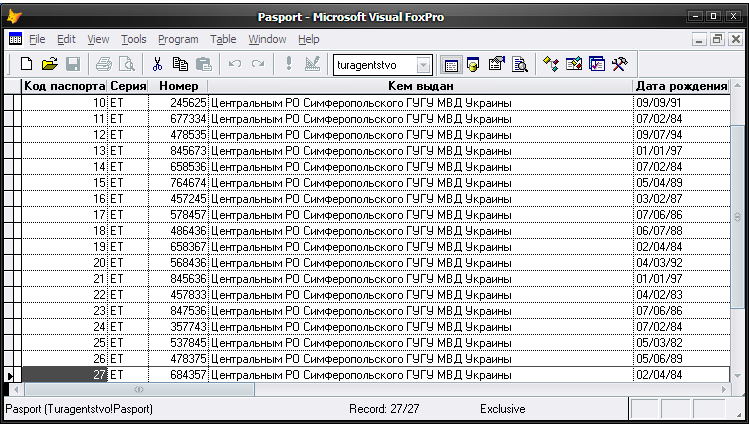749x424 pixels.
Task: Click the horizontal scrollbar right arrow
Action: (724, 389)
